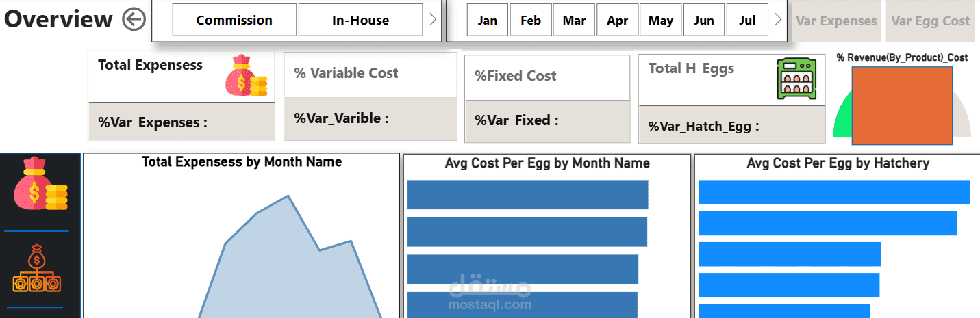Filter by Feb in month slicer
The width and height of the screenshot is (980, 318).
pyautogui.click(x=531, y=21)
